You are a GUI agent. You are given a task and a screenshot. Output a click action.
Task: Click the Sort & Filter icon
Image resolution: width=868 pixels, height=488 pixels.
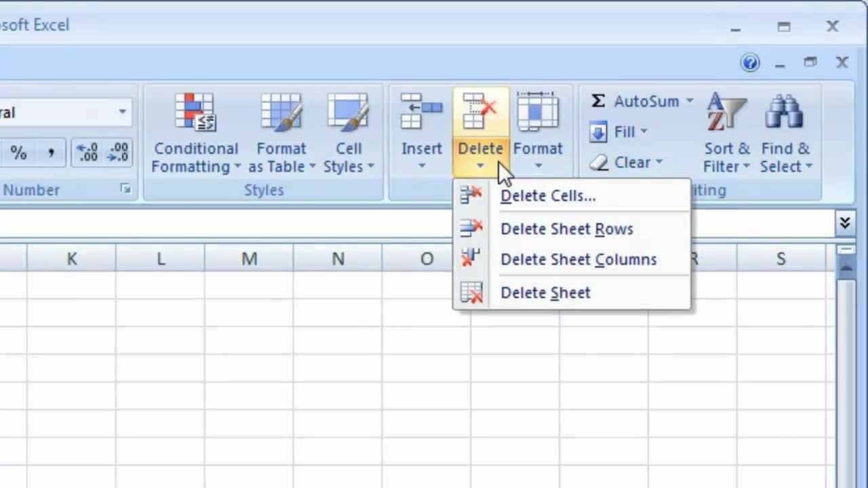click(x=726, y=113)
